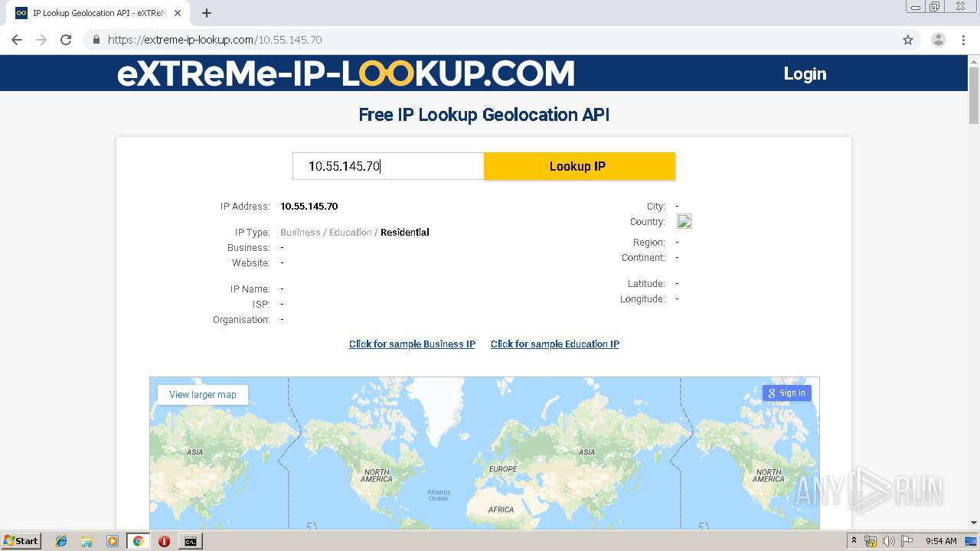
Task: Open command prompt taskbar icon
Action: click(190, 541)
